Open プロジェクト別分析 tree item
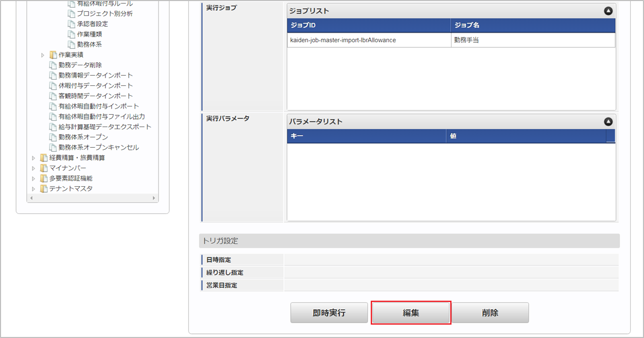The width and height of the screenshot is (644, 338). click(105, 14)
